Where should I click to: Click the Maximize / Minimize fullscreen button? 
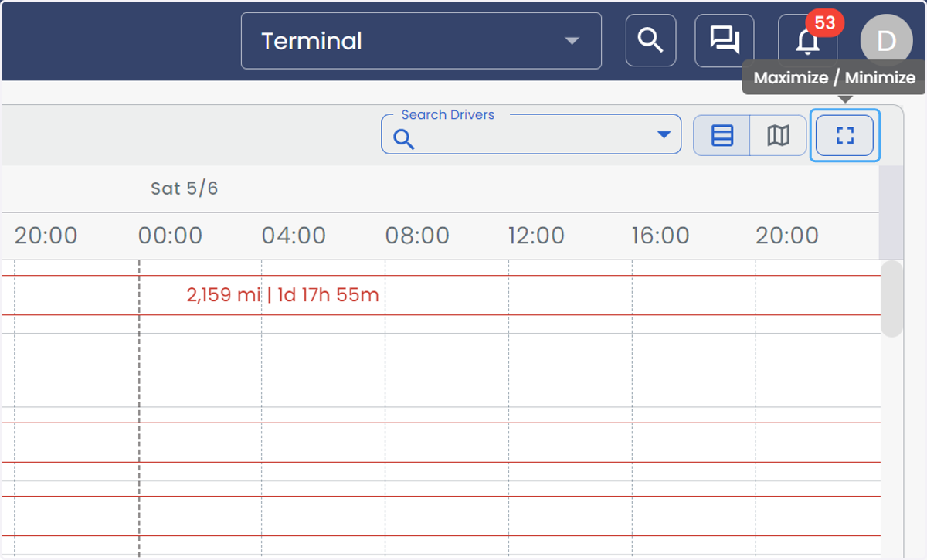click(x=845, y=136)
